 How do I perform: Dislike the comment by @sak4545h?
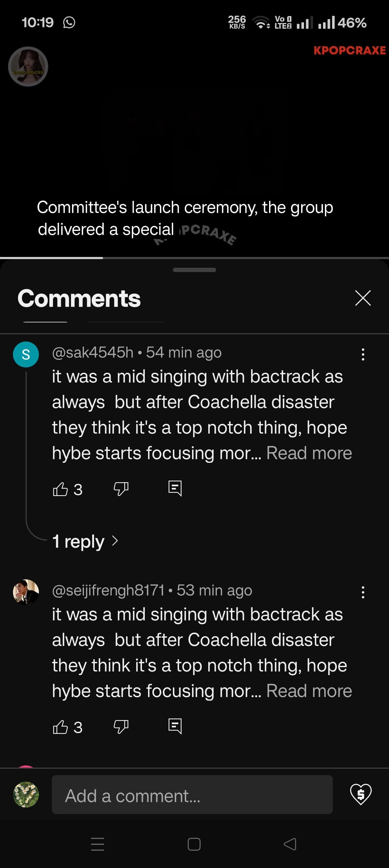click(x=121, y=489)
